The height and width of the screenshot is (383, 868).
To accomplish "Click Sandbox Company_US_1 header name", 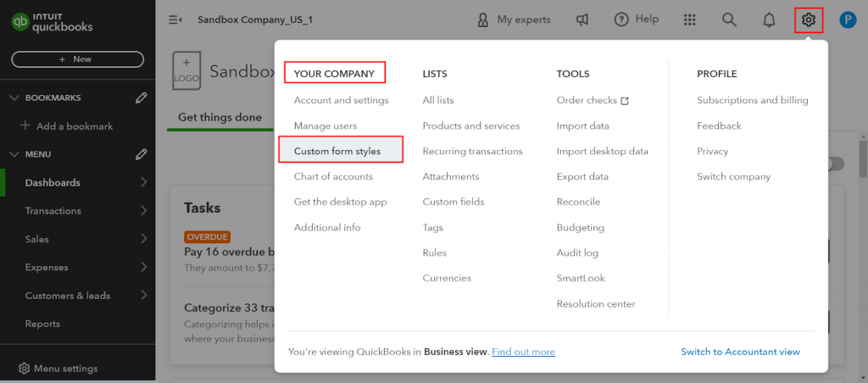I will [x=255, y=20].
